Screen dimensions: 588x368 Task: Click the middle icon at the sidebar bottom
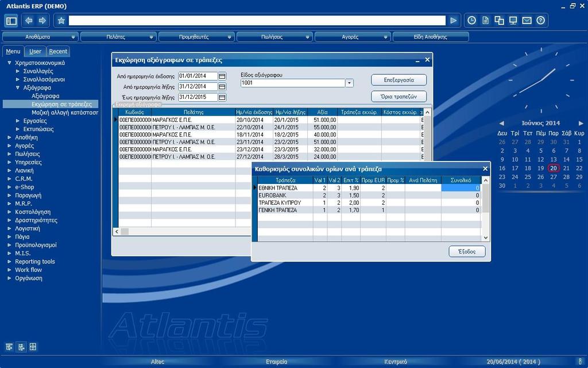click(x=21, y=347)
